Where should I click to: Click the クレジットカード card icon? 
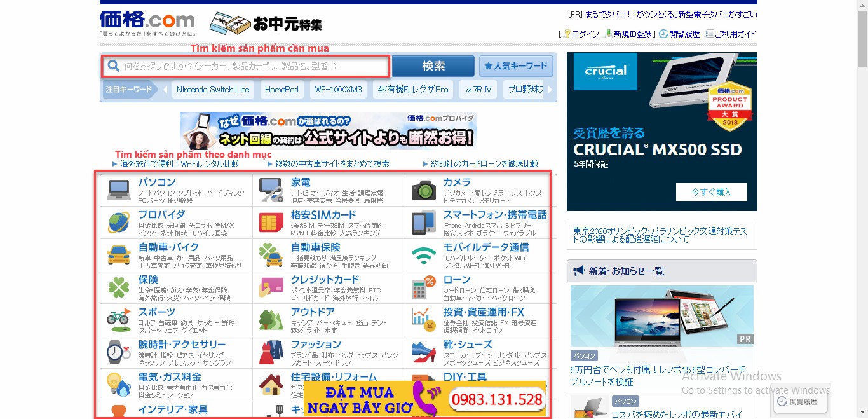coord(271,288)
